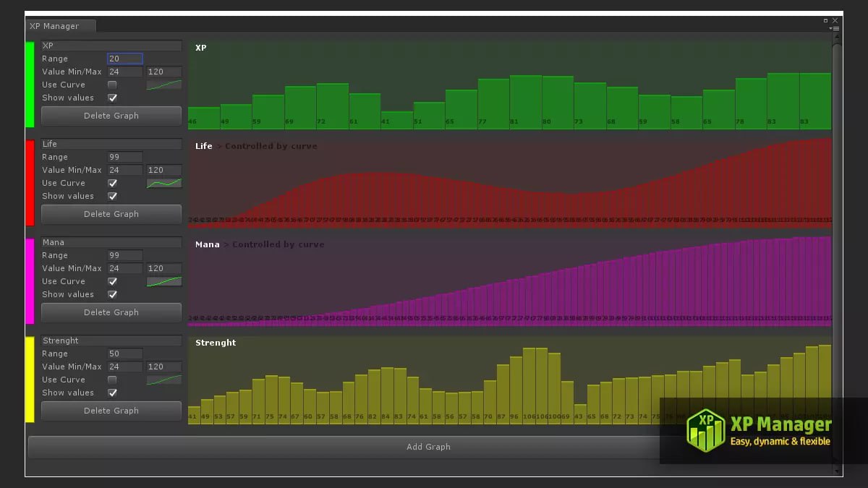Click Delete Graph under Mana
Screen dimensions: 868x488
[x=111, y=312]
